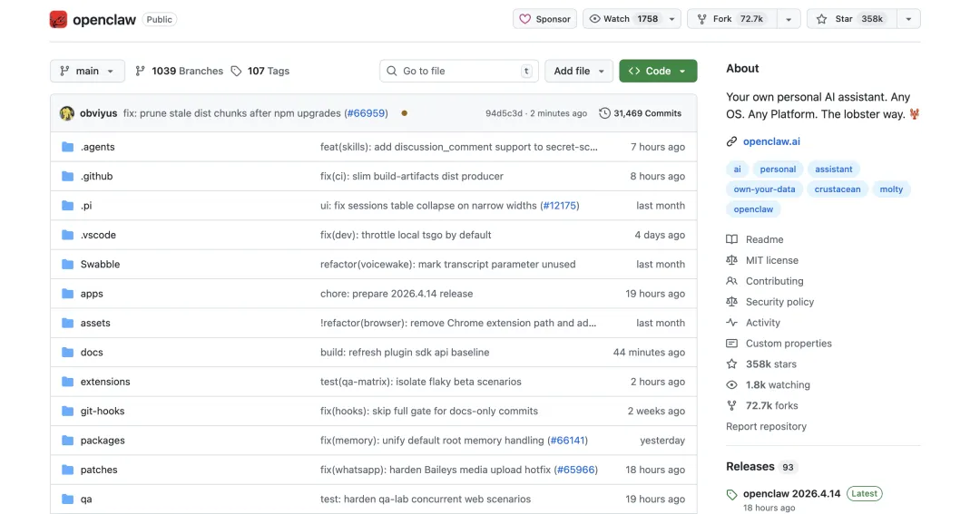Open the Readme link in About sidebar
The width and height of the screenshot is (980, 514).
pyautogui.click(x=764, y=239)
